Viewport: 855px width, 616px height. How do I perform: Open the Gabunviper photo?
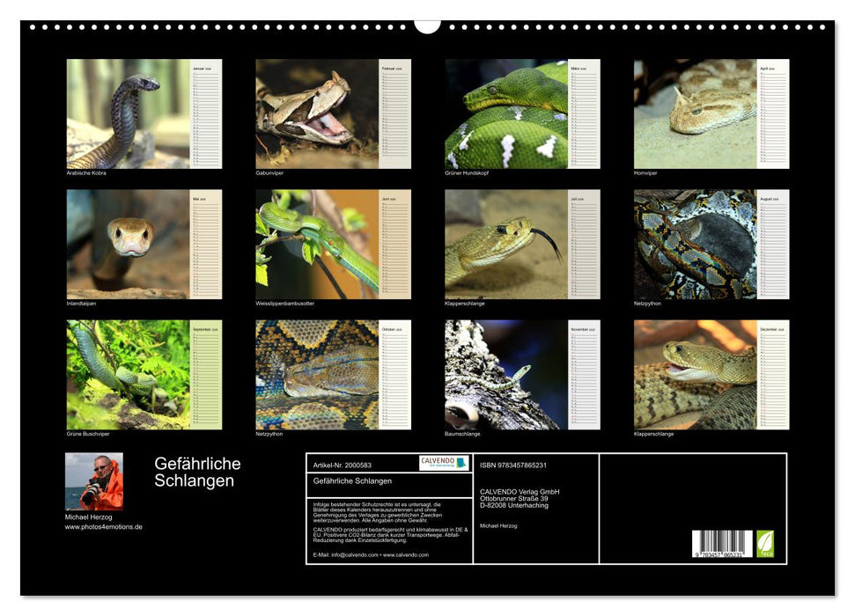point(317,114)
